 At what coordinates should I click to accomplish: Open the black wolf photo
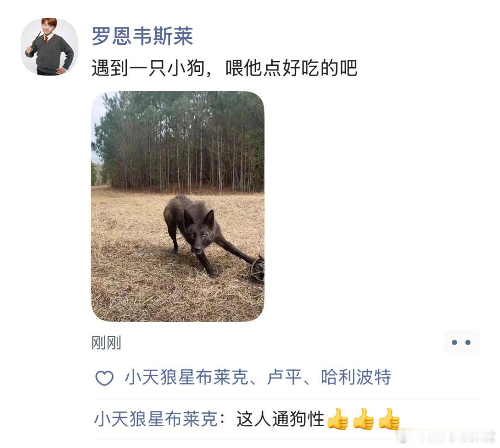(x=178, y=207)
